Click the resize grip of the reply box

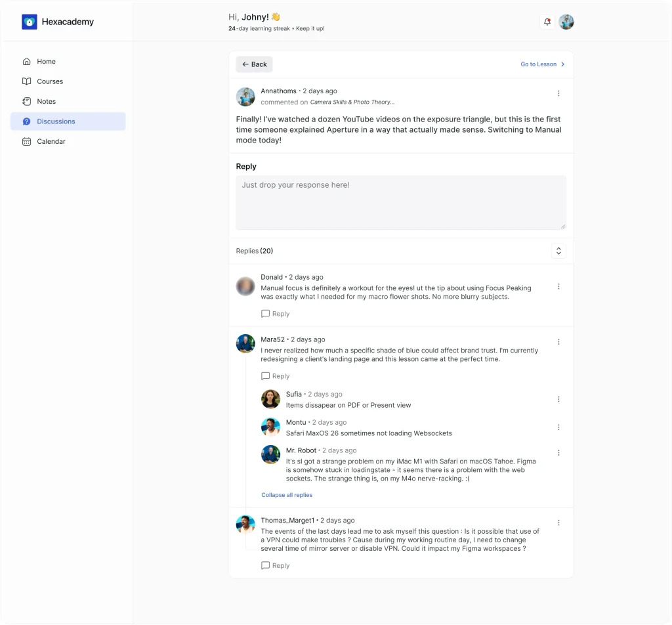pyautogui.click(x=562, y=226)
